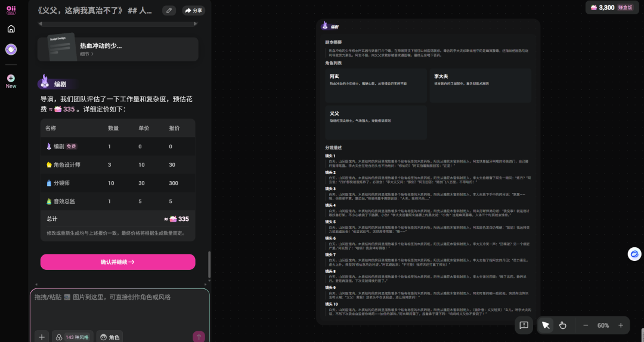Click the 分享 share button
The height and width of the screenshot is (342, 644).
point(193,11)
